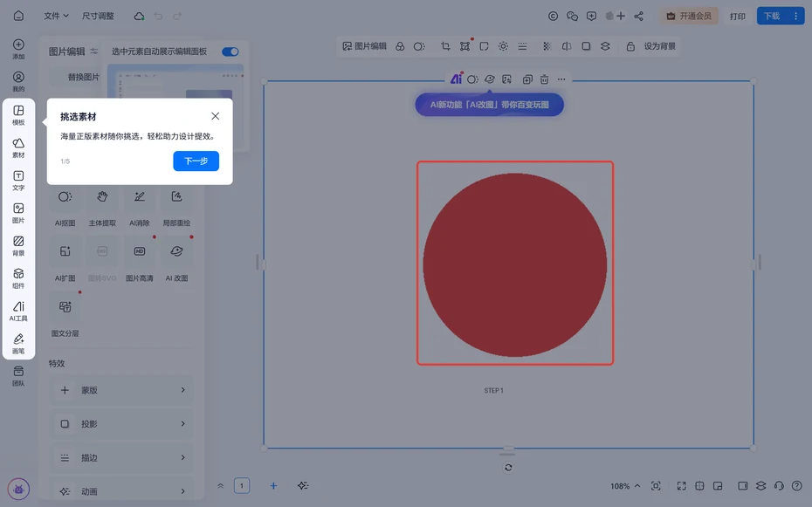Toggle 选中元素自动展示编辑面板 switch
812x507 pixels.
coord(231,51)
